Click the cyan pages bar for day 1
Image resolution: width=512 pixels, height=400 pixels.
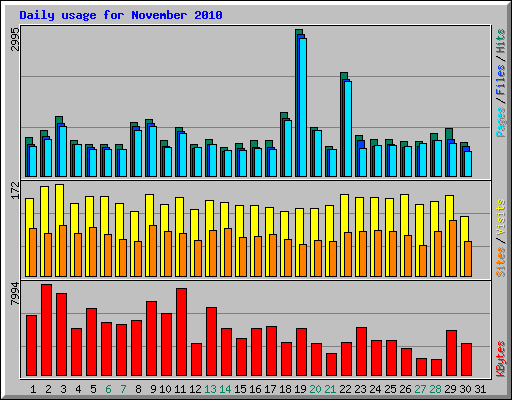tap(33, 161)
